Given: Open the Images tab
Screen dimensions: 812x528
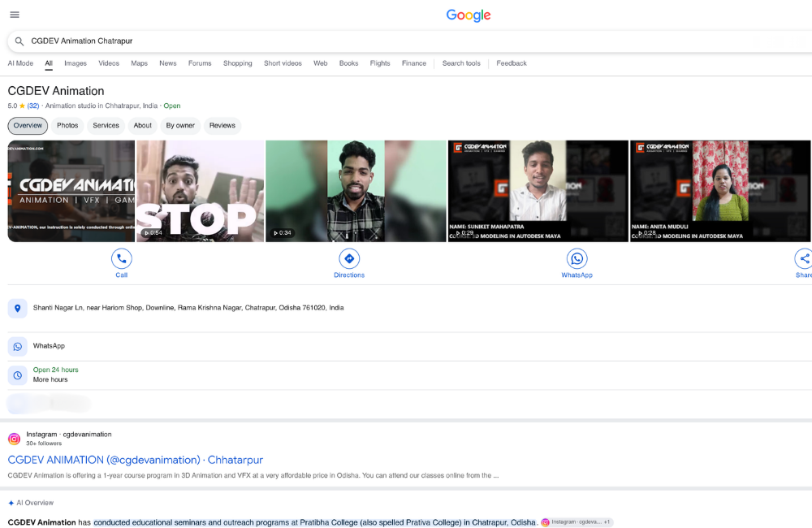Looking at the screenshot, I should (76, 63).
